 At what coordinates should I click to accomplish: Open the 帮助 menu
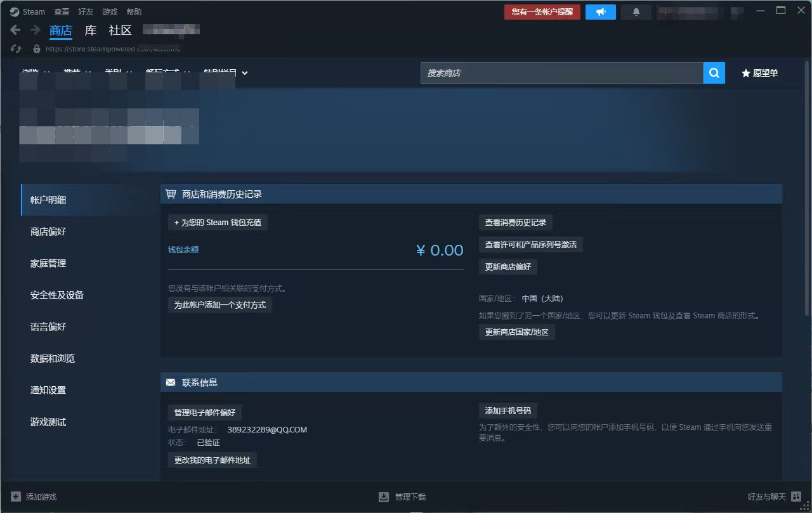pyautogui.click(x=134, y=12)
